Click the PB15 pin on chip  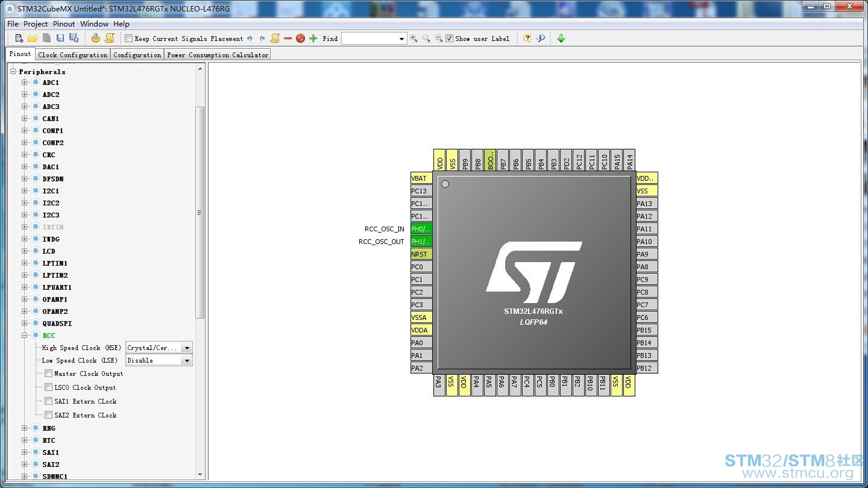pyautogui.click(x=647, y=330)
